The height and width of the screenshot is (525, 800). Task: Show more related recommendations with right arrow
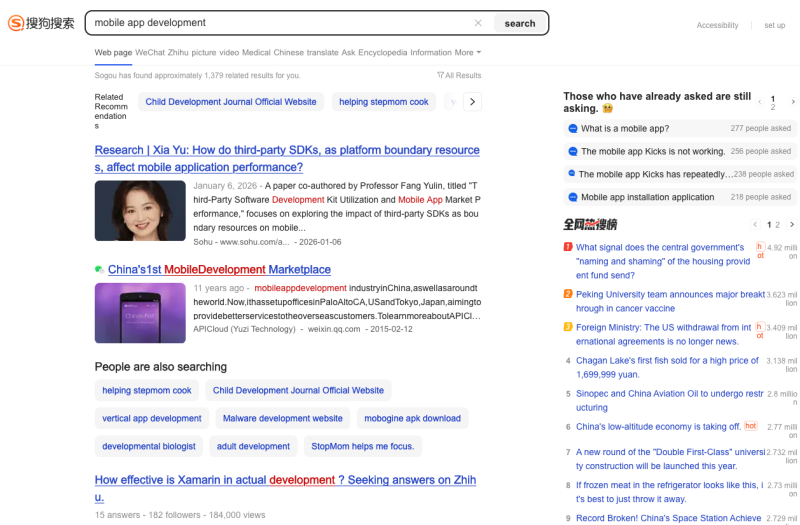[x=472, y=102]
